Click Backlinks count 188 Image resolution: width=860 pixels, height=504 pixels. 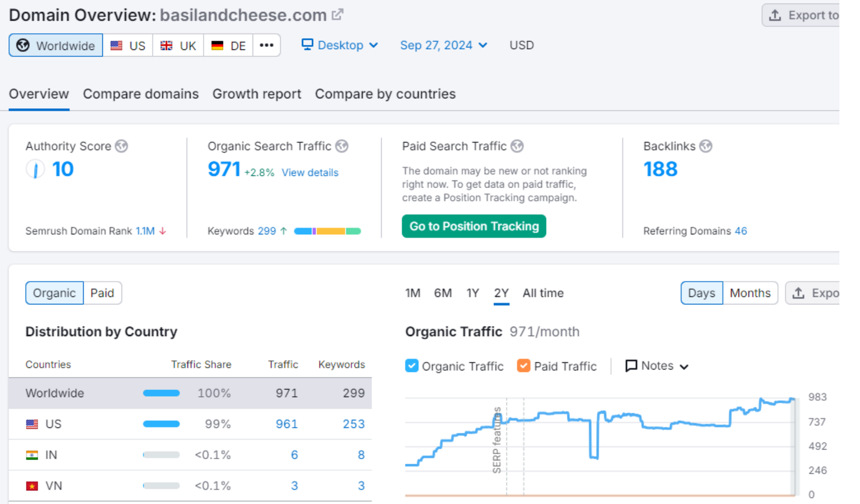coord(661,169)
